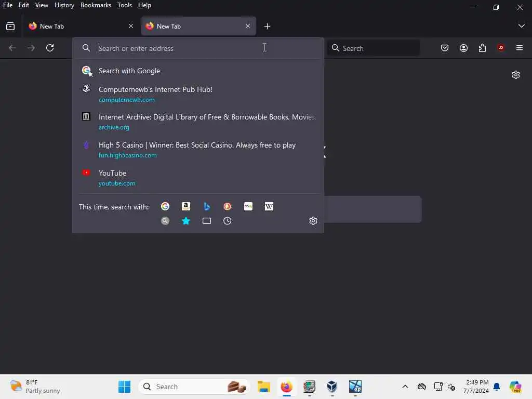Reload the current page
The width and height of the screenshot is (532, 399).
pyautogui.click(x=50, y=48)
